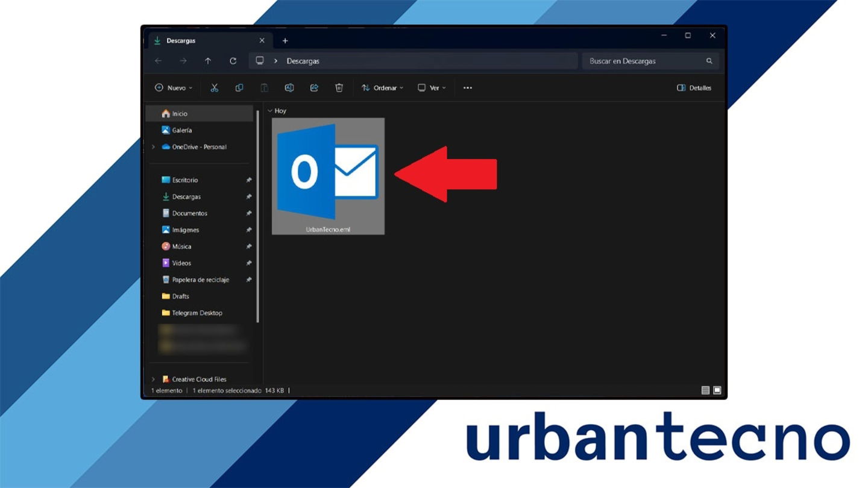Click the Cut scissors icon
This screenshot has width=868, height=488.
pos(214,88)
